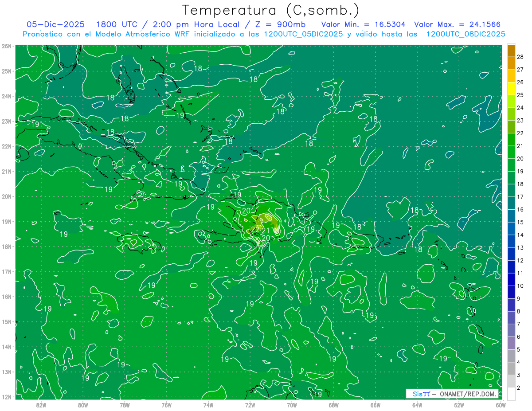
Task: Click the yellow legend swatch between 25 and 26
Action: tap(511, 89)
